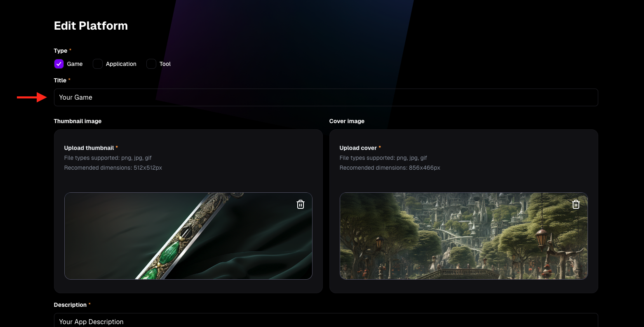This screenshot has width=644, height=327.
Task: Delete the uploaded cover with trash icon
Action: 576,204
